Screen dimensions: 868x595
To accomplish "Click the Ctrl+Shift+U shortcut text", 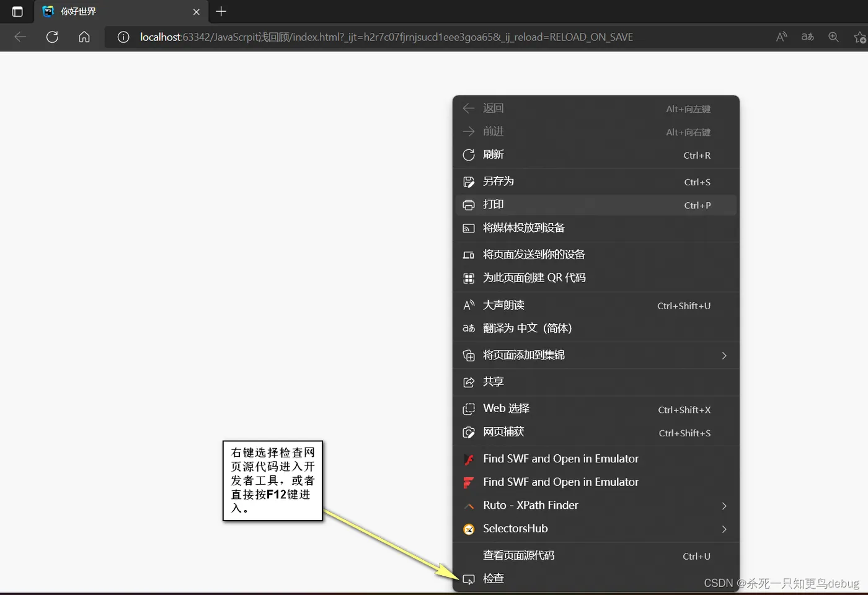I will (x=684, y=306).
